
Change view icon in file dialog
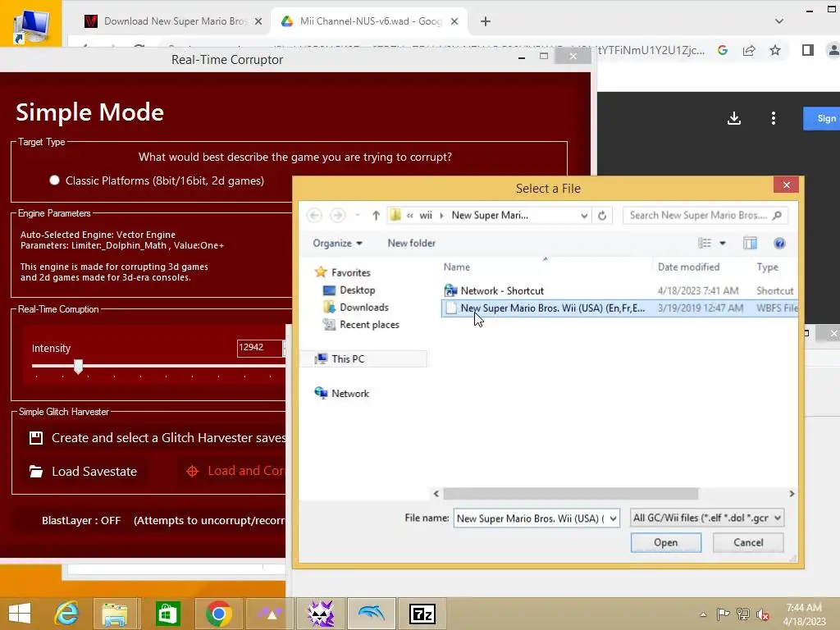(705, 243)
